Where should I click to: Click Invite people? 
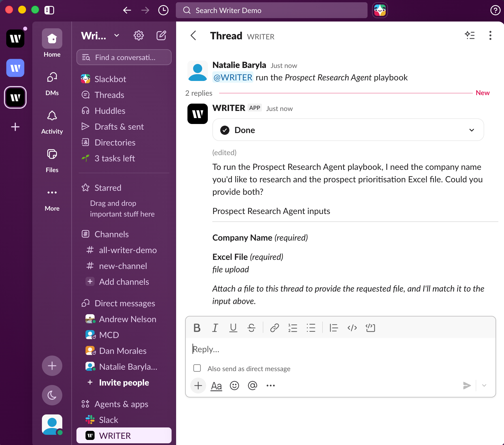pyautogui.click(x=124, y=382)
